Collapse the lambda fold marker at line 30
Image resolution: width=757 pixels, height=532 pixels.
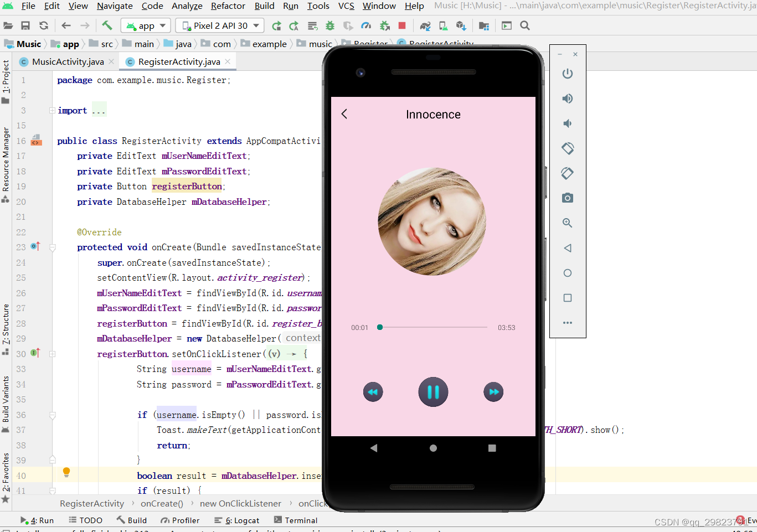pos(53,354)
